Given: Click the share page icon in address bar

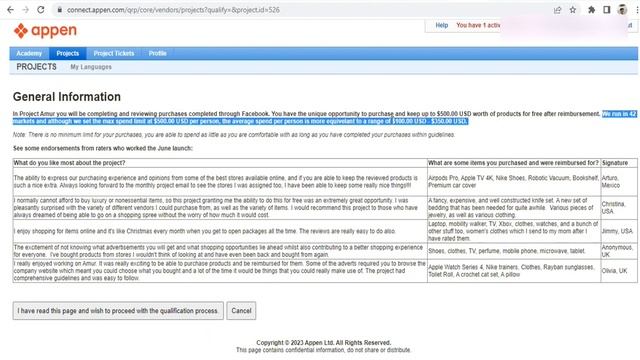Looking at the screenshot, I should [x=558, y=10].
